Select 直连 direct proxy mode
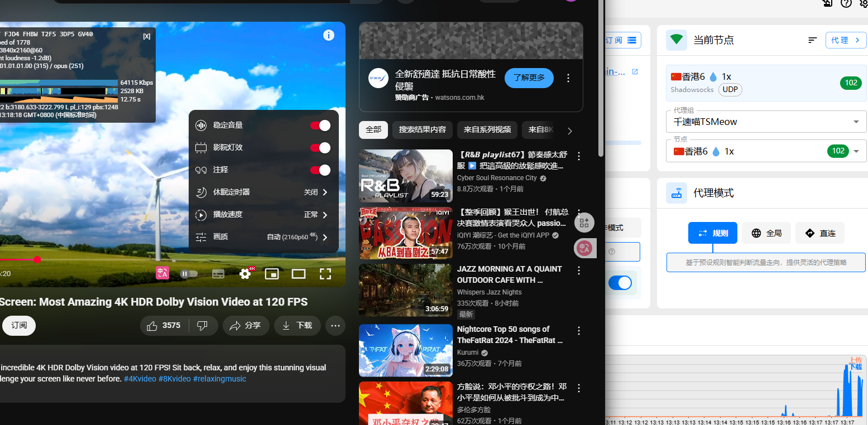This screenshot has width=868, height=425. coord(820,233)
